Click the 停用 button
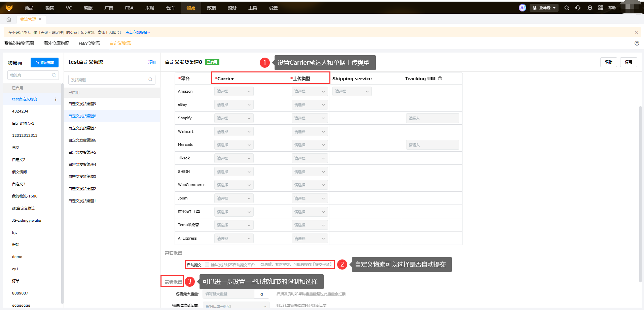This screenshot has height=310, width=644. [x=629, y=62]
